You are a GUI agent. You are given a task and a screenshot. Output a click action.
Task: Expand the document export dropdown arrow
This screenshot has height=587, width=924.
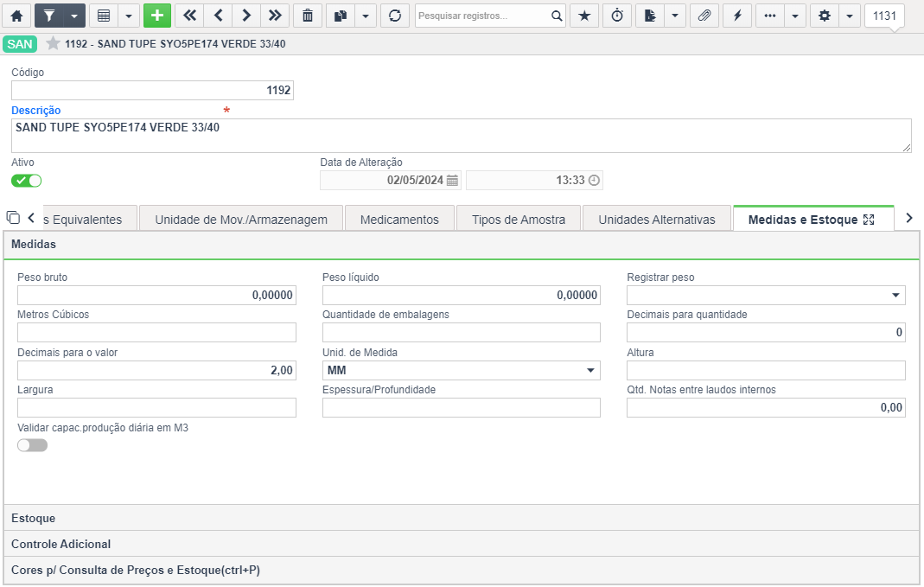675,16
